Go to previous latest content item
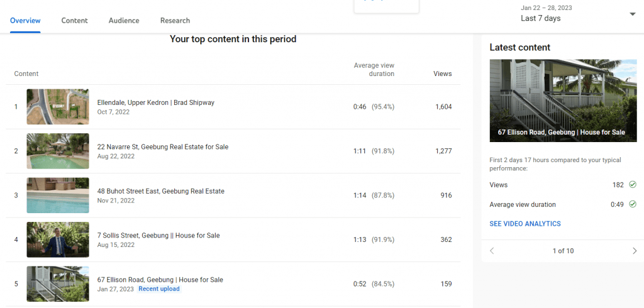 tap(492, 251)
